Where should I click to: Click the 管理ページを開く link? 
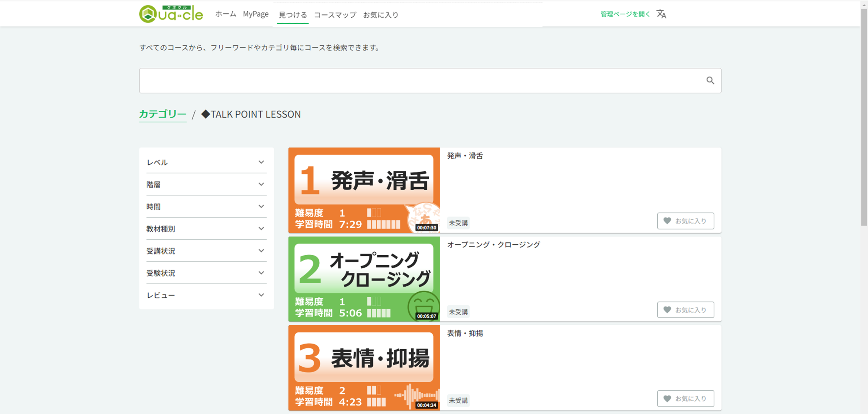(x=625, y=14)
